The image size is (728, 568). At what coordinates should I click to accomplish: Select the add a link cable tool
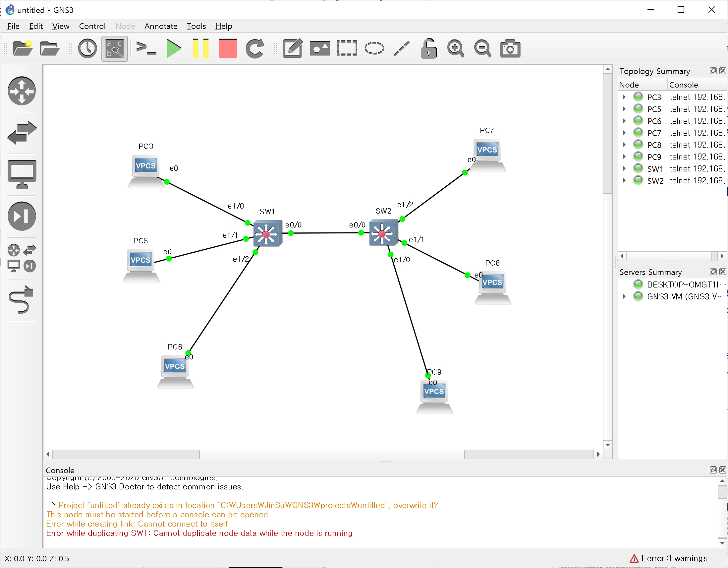[22, 299]
